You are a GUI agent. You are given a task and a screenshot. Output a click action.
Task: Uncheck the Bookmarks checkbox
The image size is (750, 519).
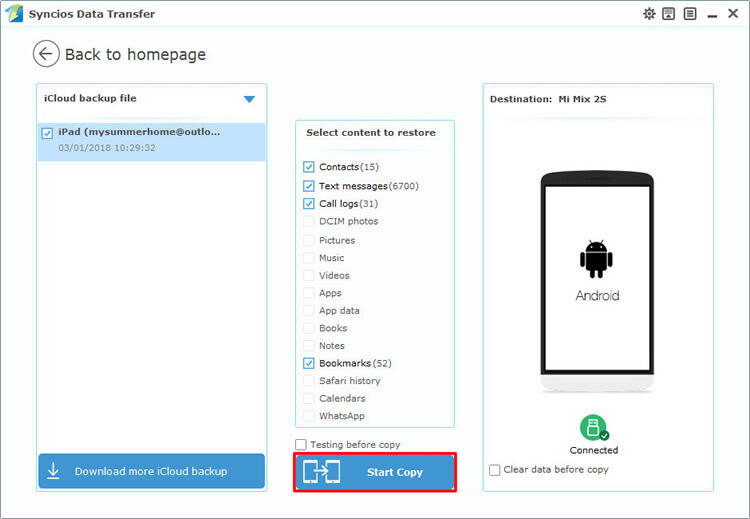point(309,363)
